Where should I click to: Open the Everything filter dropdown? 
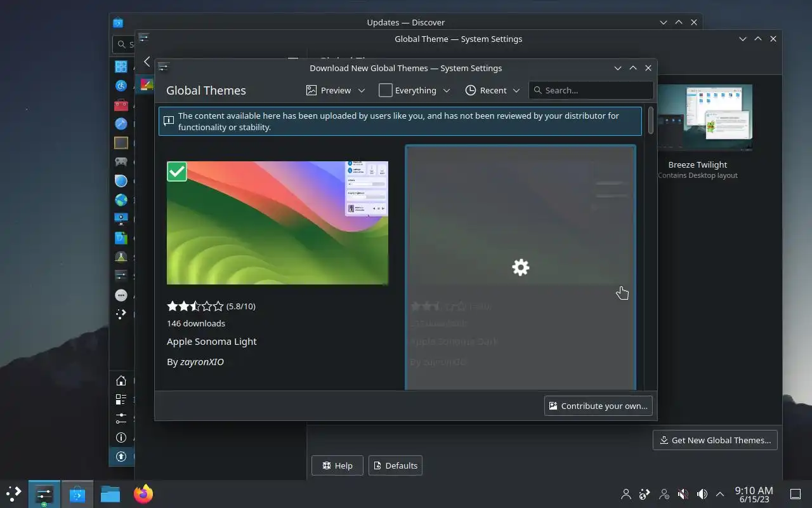point(414,90)
